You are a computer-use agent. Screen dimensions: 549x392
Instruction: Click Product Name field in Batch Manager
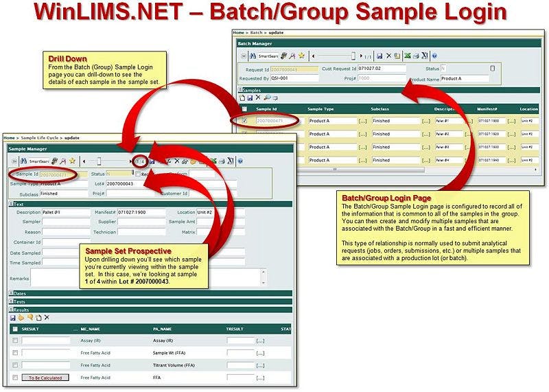465,79
